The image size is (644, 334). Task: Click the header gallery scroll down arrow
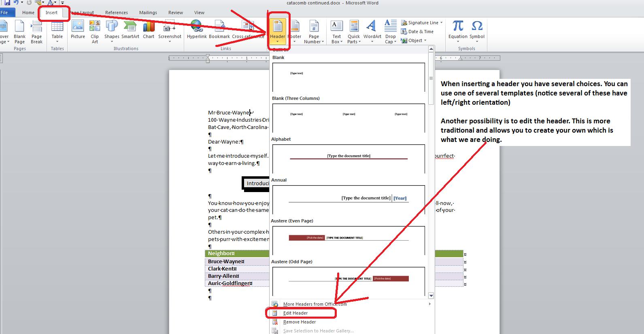tap(431, 296)
